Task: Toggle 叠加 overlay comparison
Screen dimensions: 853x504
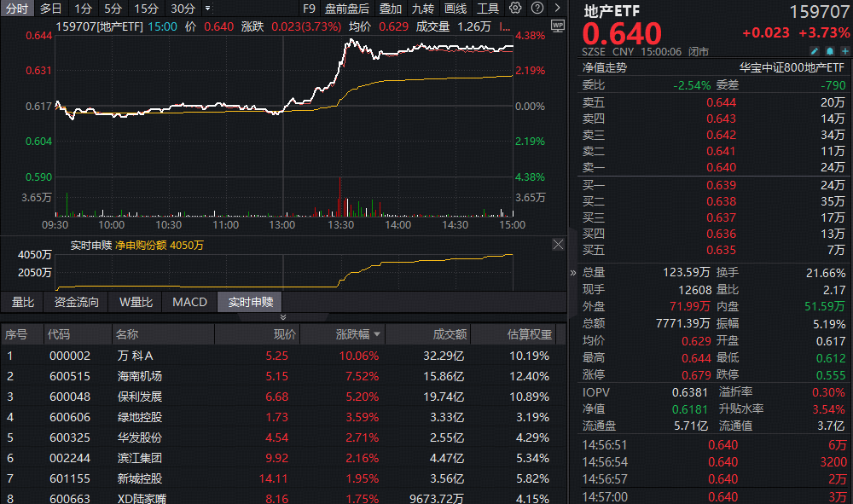Action: pos(391,9)
